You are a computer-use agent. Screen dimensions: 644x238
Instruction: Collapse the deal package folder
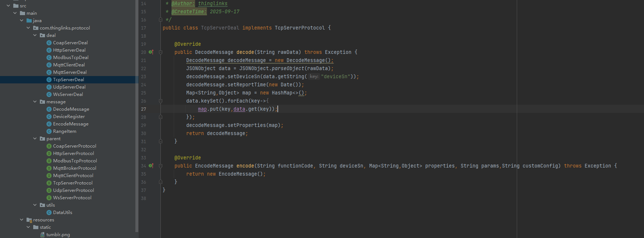coord(35,35)
